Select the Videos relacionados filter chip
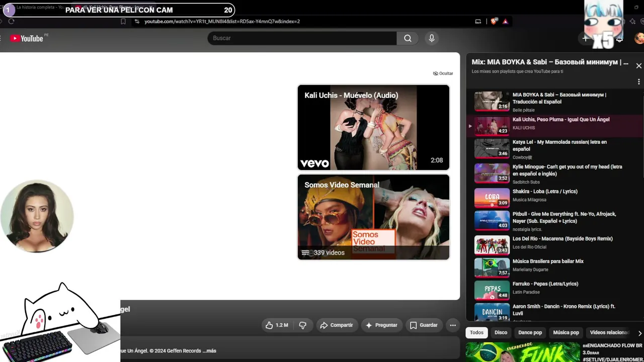The height and width of the screenshot is (362, 644). [609, 332]
